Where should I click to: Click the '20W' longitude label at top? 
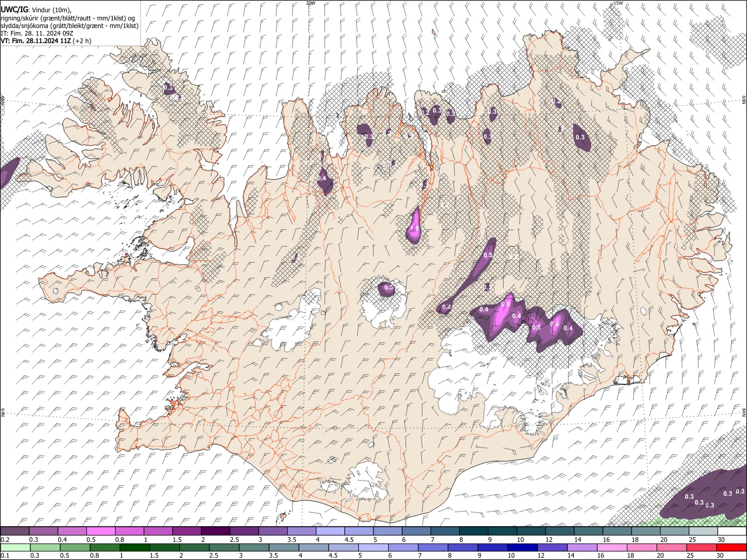point(310,3)
